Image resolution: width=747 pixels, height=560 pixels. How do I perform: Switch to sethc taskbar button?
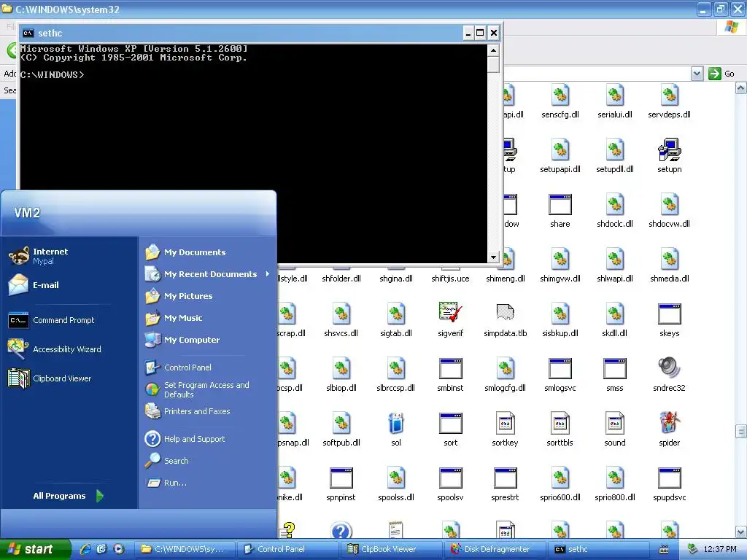[598, 549]
